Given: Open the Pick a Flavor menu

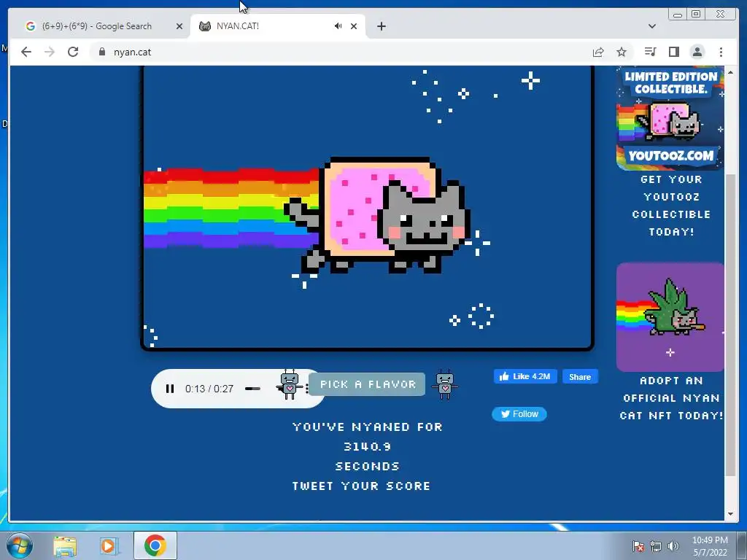Looking at the screenshot, I should [367, 384].
